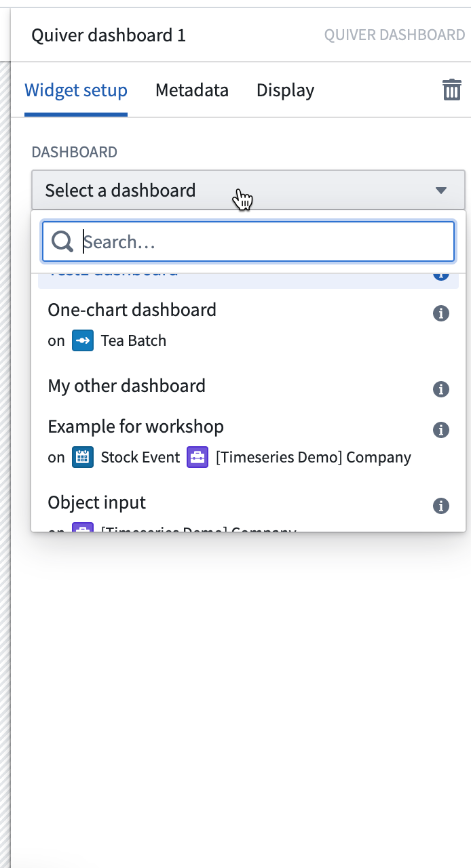Click the Tea Batch object type icon
Image resolution: width=471 pixels, height=868 pixels.
click(x=83, y=340)
